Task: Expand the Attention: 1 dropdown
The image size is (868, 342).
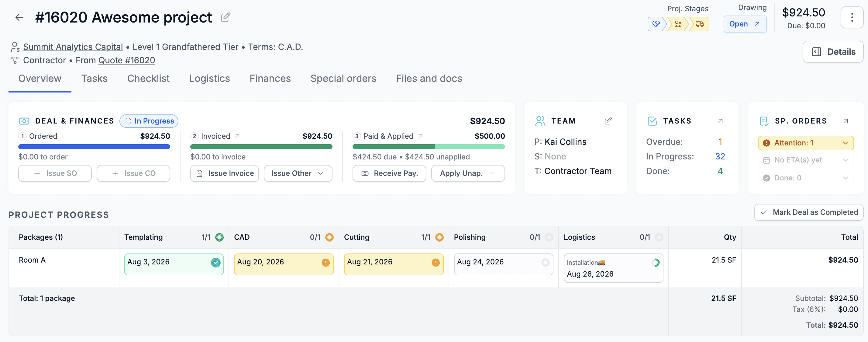Action: [806, 143]
